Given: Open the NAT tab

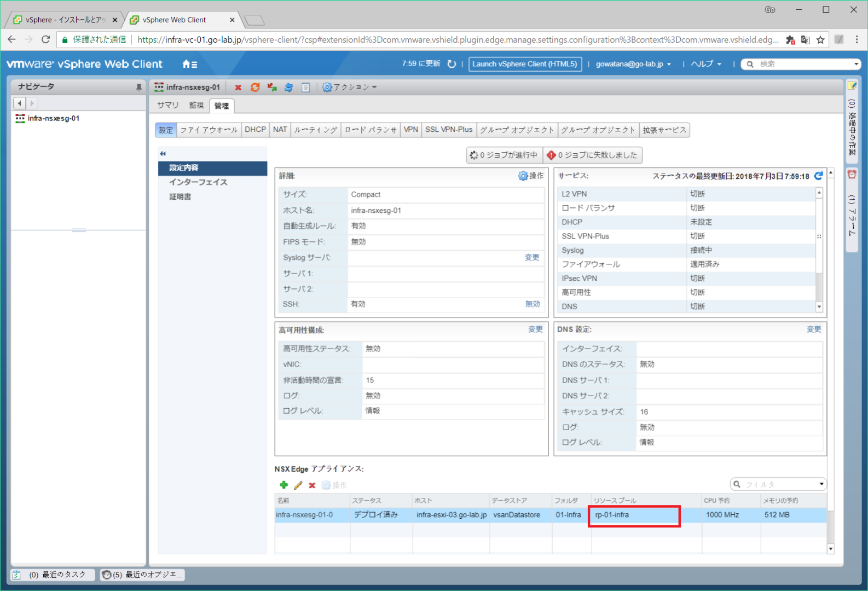Looking at the screenshot, I should point(280,130).
